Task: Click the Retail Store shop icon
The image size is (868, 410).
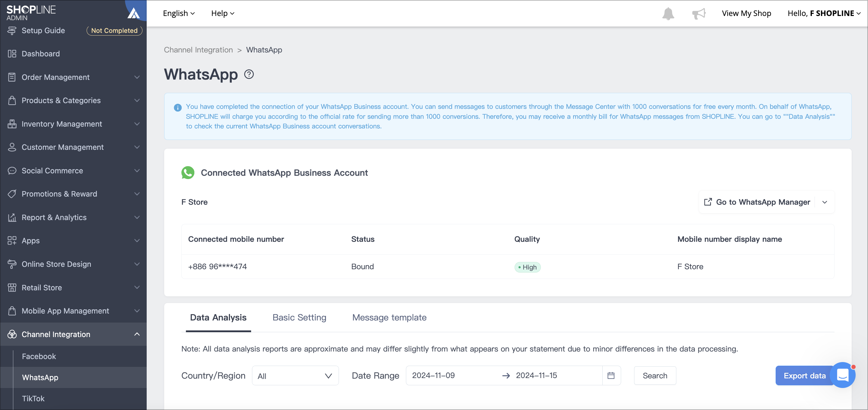Action: [x=12, y=288]
